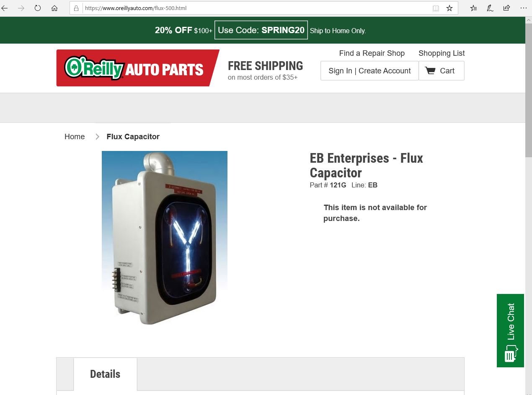Open the favorites hub icon

(473, 8)
